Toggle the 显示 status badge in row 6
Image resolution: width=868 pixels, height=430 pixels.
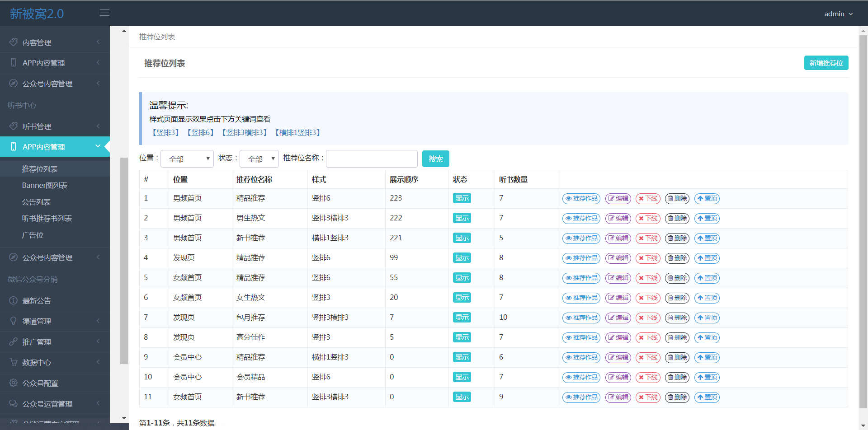click(x=462, y=298)
